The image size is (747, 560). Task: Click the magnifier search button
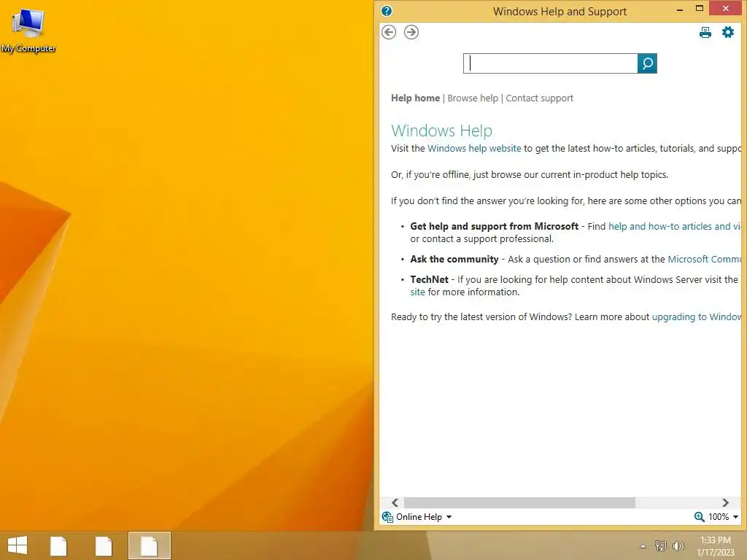[x=647, y=63]
